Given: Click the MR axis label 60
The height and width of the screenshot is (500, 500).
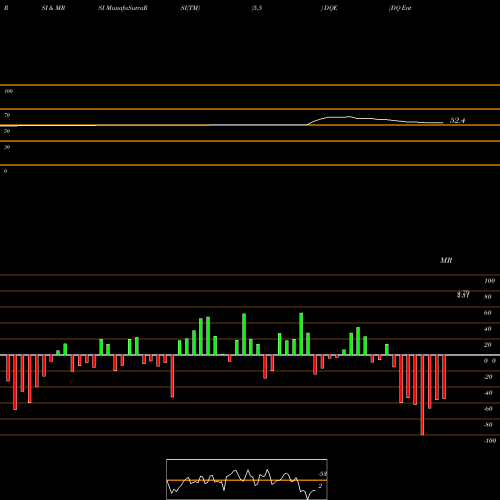Looking at the screenshot, I should (488, 313).
